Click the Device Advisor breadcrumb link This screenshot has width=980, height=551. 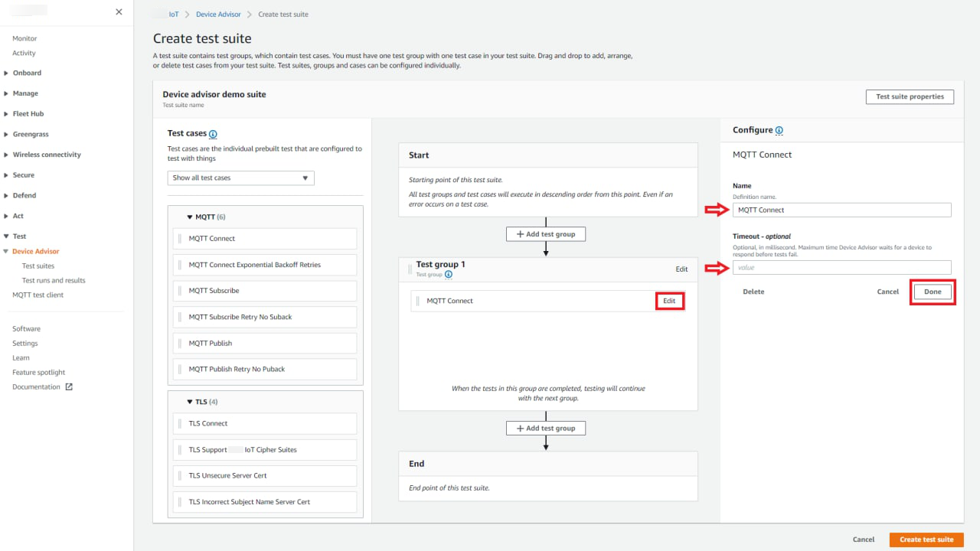(217, 15)
